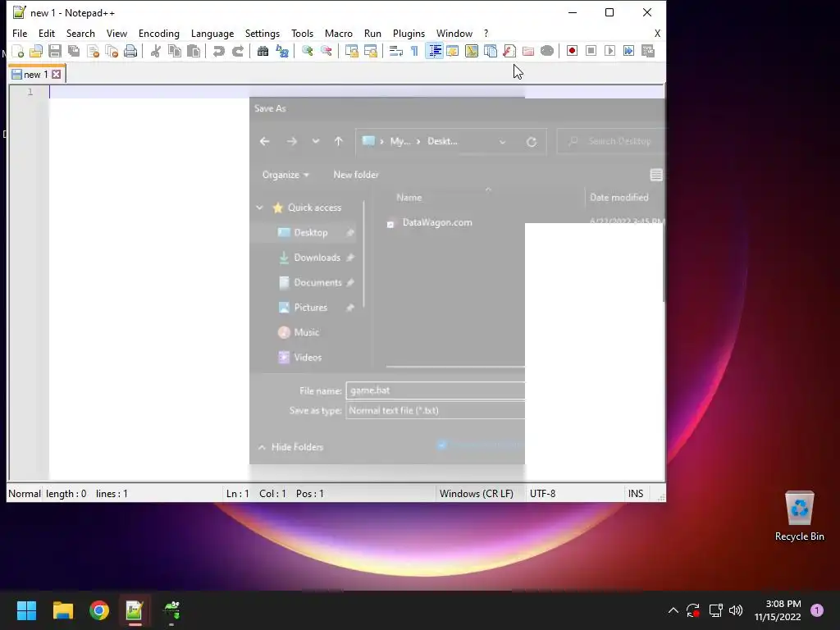This screenshot has height=630, width=840.
Task: Change view via Save As view options icon
Action: [x=655, y=175]
